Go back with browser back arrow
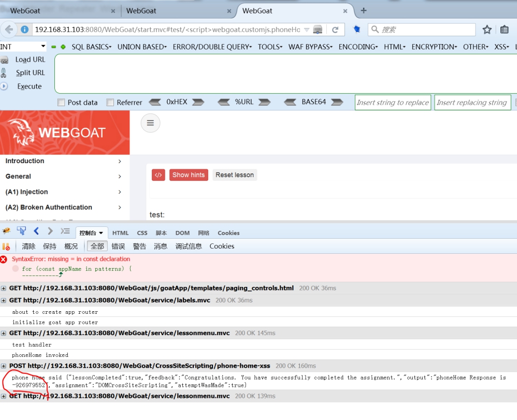 click(x=9, y=30)
